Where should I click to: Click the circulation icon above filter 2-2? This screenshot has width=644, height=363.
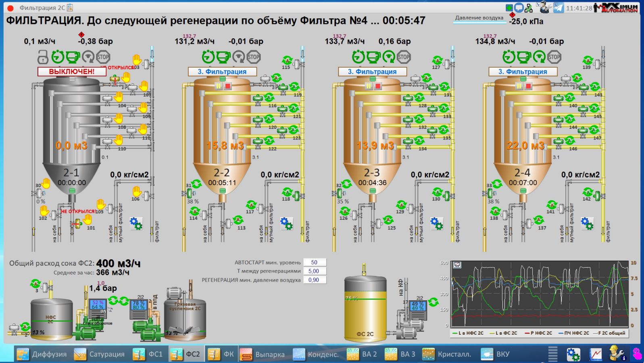click(x=238, y=57)
